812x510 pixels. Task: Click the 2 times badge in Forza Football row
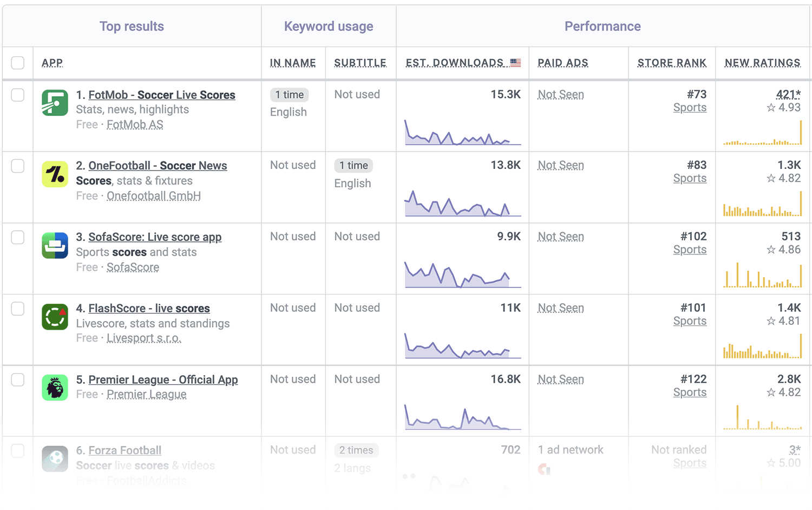click(x=356, y=450)
